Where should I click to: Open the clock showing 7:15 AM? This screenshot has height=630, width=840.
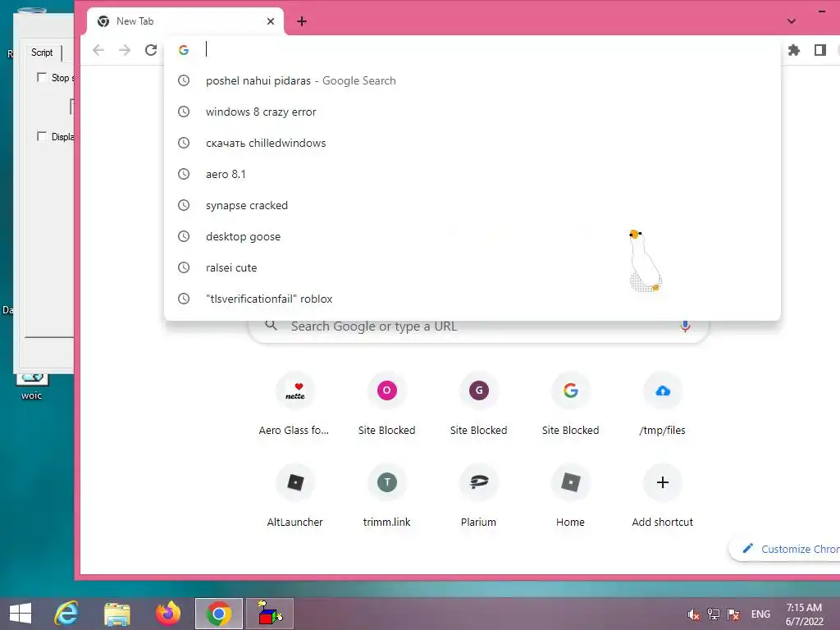click(804, 614)
